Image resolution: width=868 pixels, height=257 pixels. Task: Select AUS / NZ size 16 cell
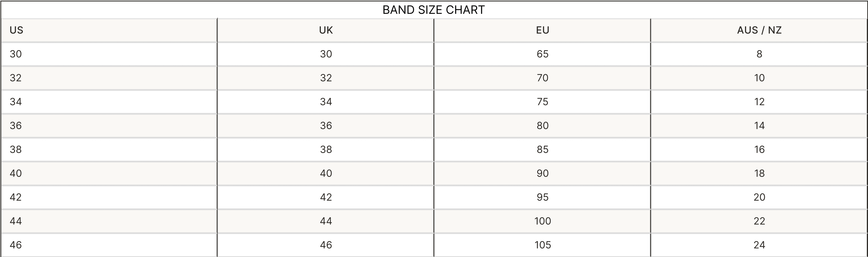click(x=759, y=149)
